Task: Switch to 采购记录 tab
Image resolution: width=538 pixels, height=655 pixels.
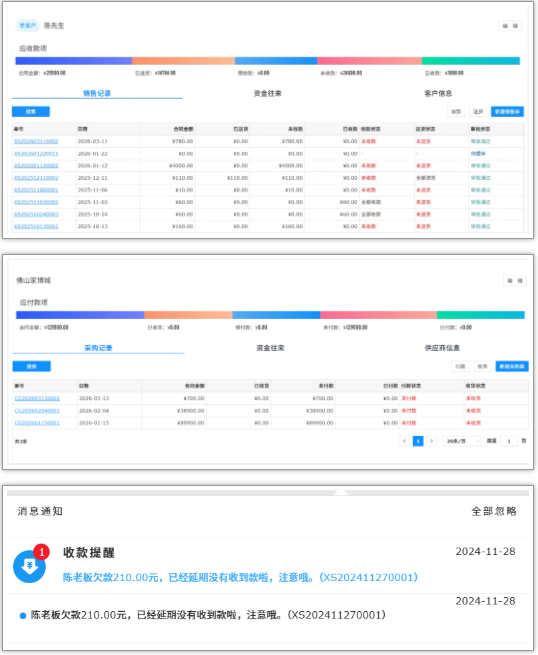Action: click(98, 348)
